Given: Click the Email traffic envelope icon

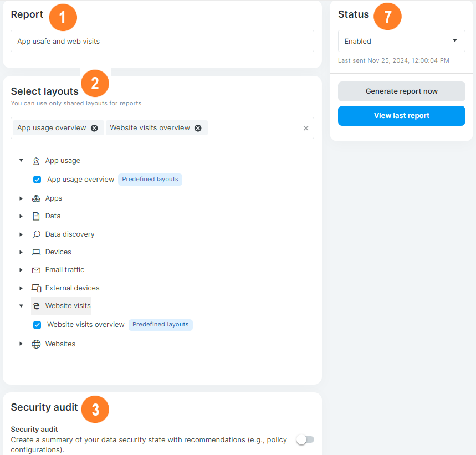Looking at the screenshot, I should (x=36, y=269).
